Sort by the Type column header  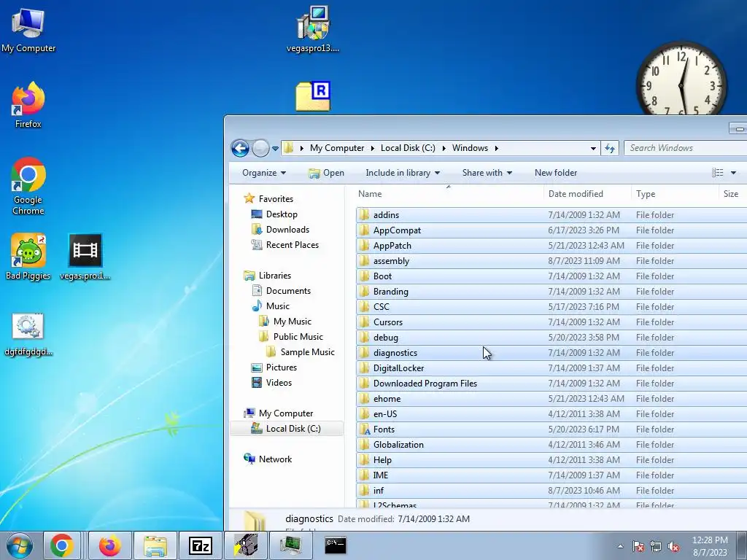click(675, 194)
